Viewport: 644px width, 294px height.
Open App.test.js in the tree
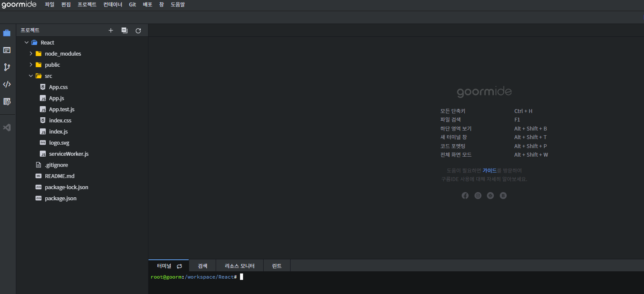62,109
